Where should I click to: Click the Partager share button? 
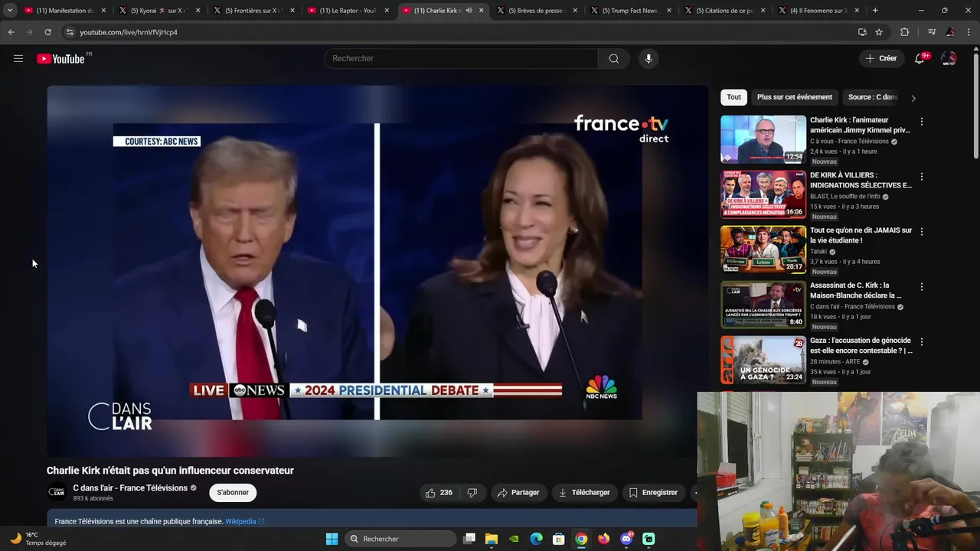(x=518, y=493)
